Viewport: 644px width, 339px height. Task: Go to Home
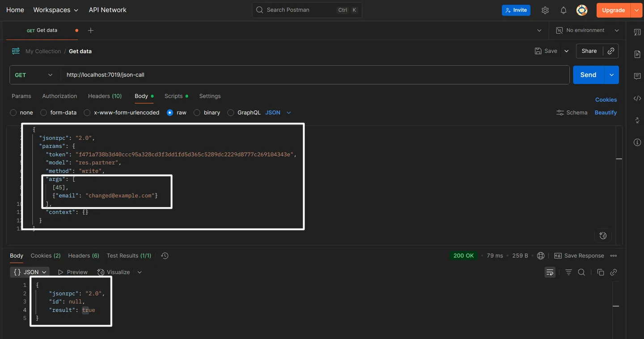pos(15,10)
